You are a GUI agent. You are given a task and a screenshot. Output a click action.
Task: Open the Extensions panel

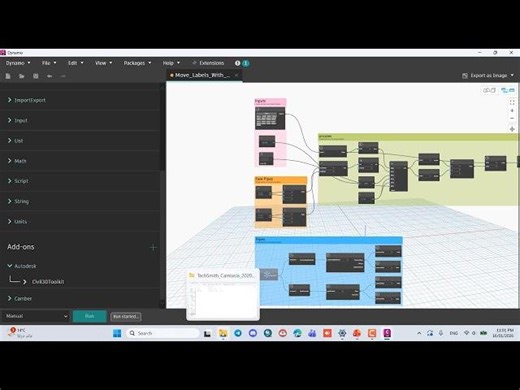[x=208, y=63]
